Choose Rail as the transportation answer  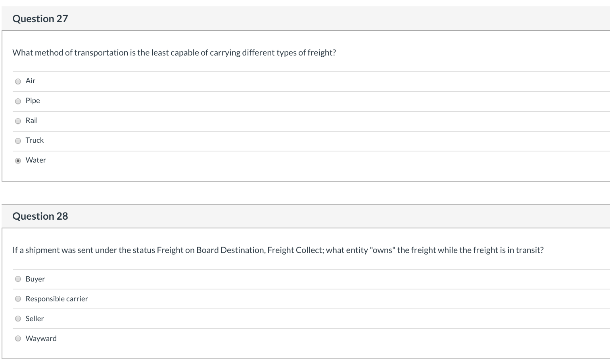tap(18, 121)
